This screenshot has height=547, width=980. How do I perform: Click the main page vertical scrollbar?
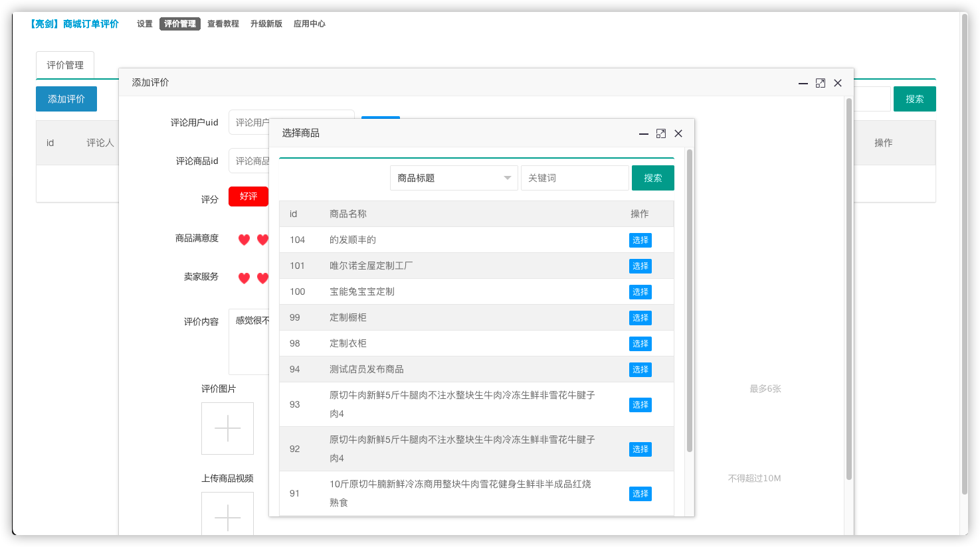[965, 254]
